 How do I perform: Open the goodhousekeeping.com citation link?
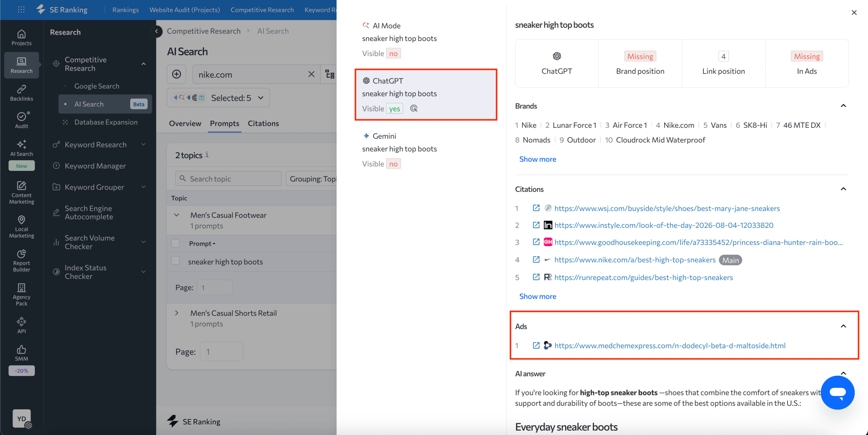click(698, 242)
